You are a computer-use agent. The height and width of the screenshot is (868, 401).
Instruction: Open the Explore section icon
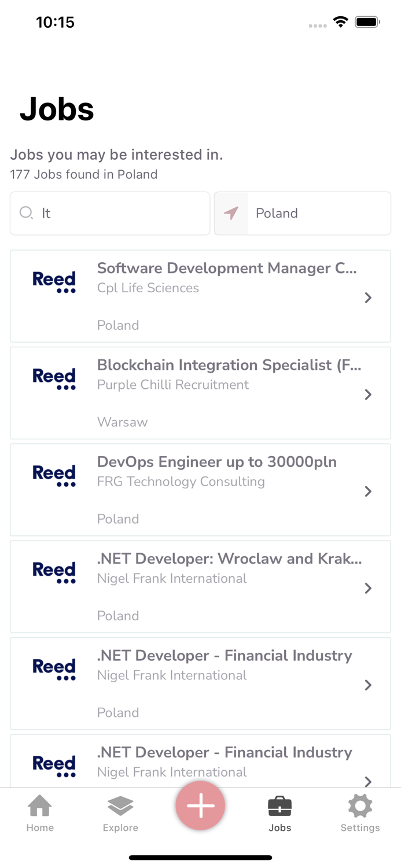120,805
